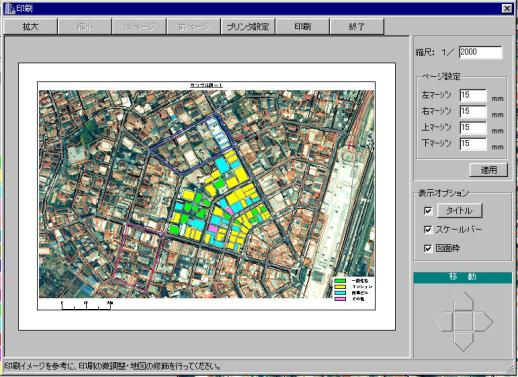Click the left arrow in the move pad

(x=443, y=322)
